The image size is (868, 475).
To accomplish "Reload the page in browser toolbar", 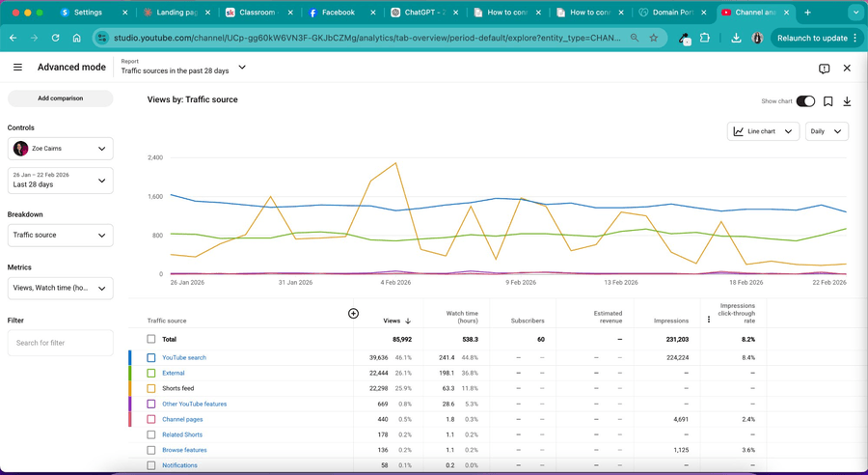I will coord(56,38).
